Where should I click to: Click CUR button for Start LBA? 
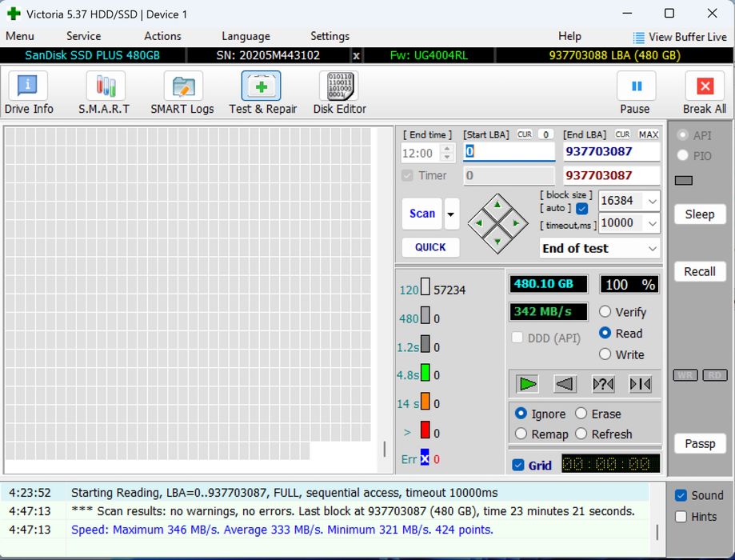525,134
